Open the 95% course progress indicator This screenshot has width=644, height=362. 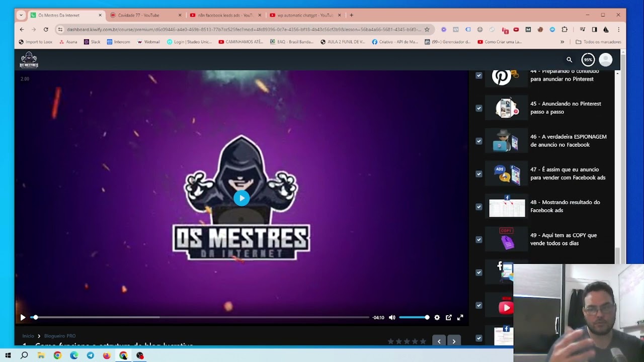[x=588, y=60]
